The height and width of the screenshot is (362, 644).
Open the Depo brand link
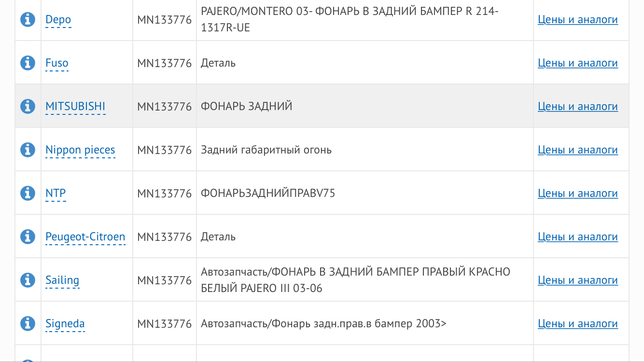[58, 20]
